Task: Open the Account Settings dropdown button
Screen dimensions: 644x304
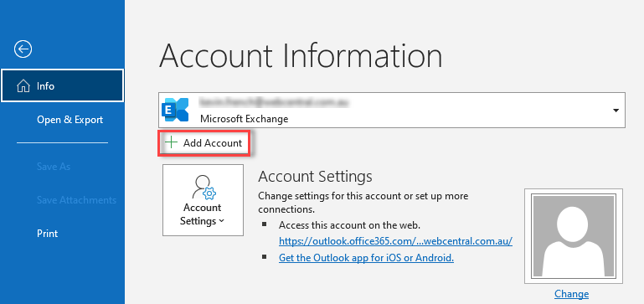Action: 203,200
